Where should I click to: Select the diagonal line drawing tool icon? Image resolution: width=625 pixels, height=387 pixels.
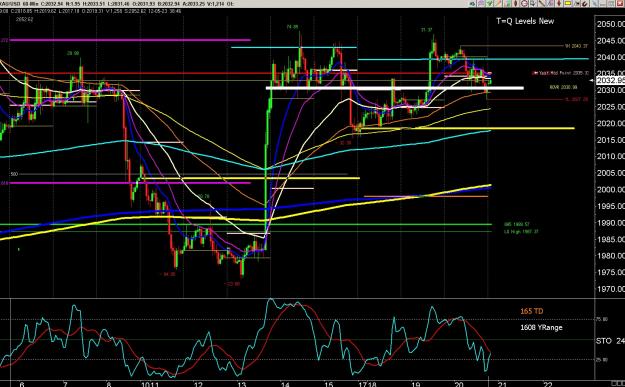click(x=541, y=4)
